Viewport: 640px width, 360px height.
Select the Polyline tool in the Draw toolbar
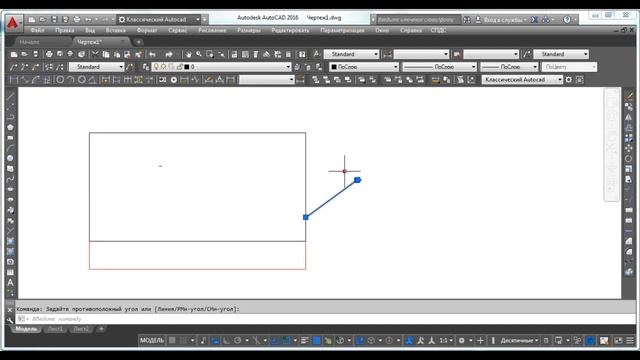pyautogui.click(x=11, y=117)
